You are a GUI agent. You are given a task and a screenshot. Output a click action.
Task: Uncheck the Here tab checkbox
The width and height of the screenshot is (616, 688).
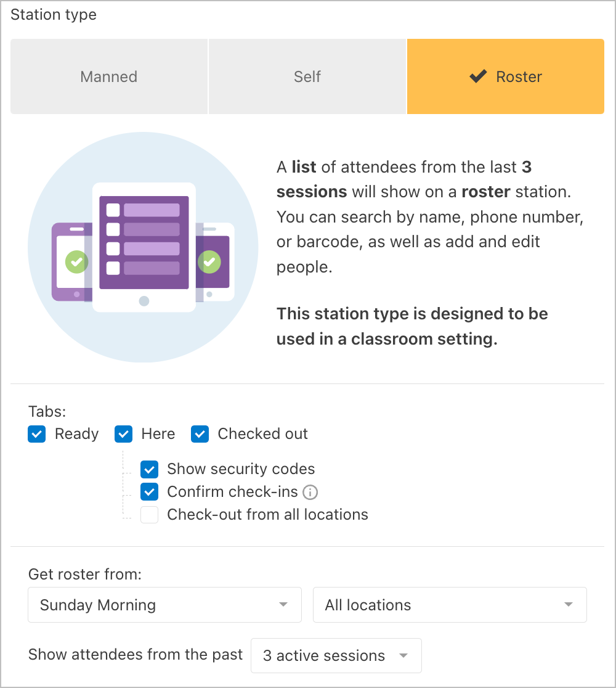(x=124, y=434)
